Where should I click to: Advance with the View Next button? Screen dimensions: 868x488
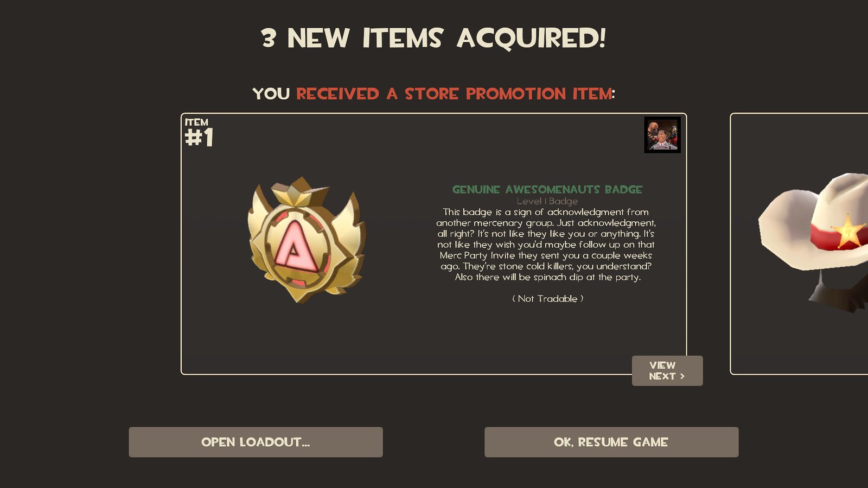(x=667, y=371)
